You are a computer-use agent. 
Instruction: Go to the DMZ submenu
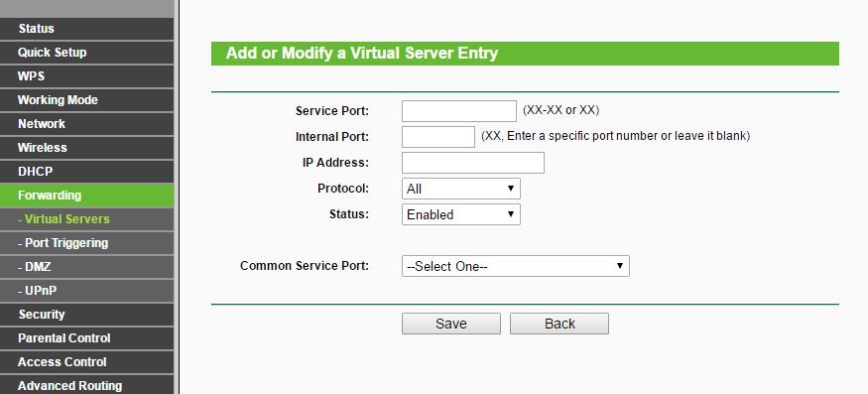87,267
